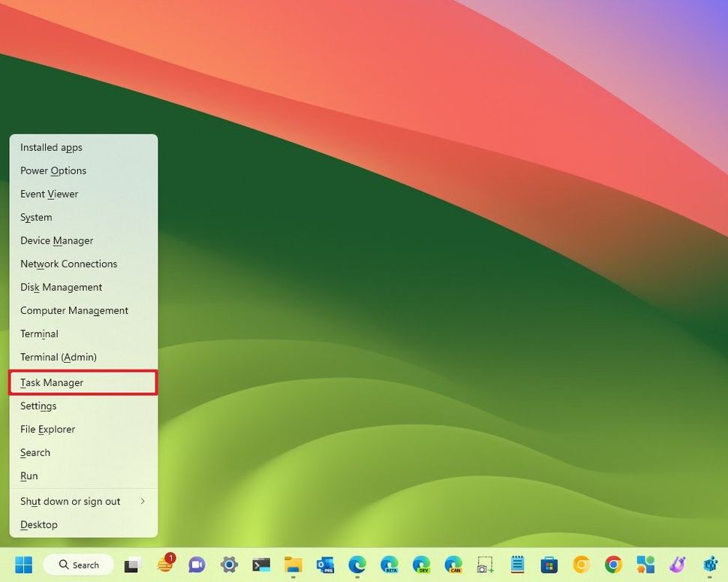Open Chrome Canary from the taskbar

click(x=582, y=564)
